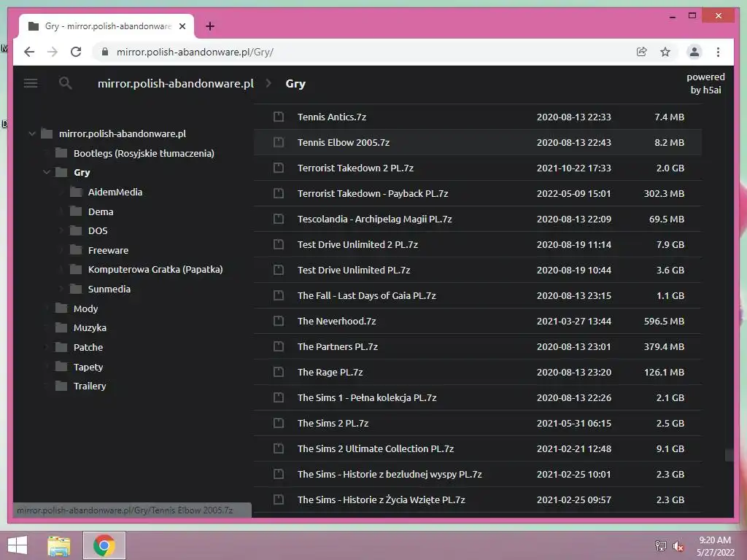Open the Freeware folder in the tree
Screen dimensions: 747x560
[108, 250]
